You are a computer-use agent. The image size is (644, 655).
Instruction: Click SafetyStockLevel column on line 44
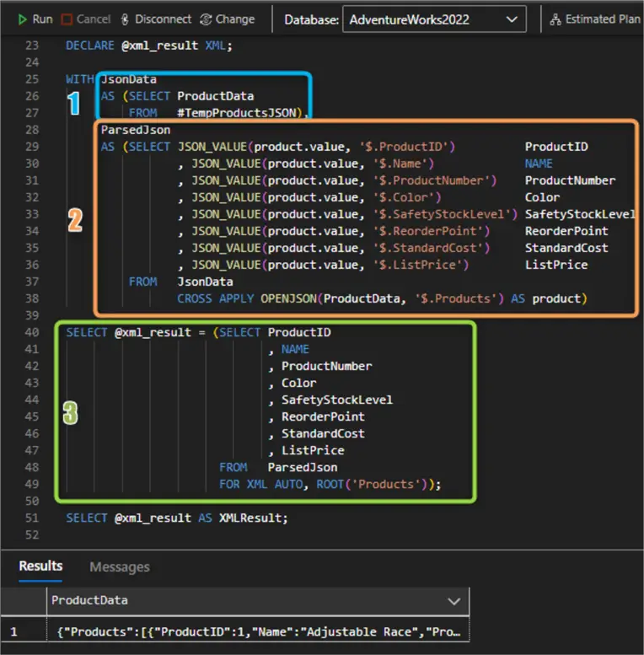337,400
